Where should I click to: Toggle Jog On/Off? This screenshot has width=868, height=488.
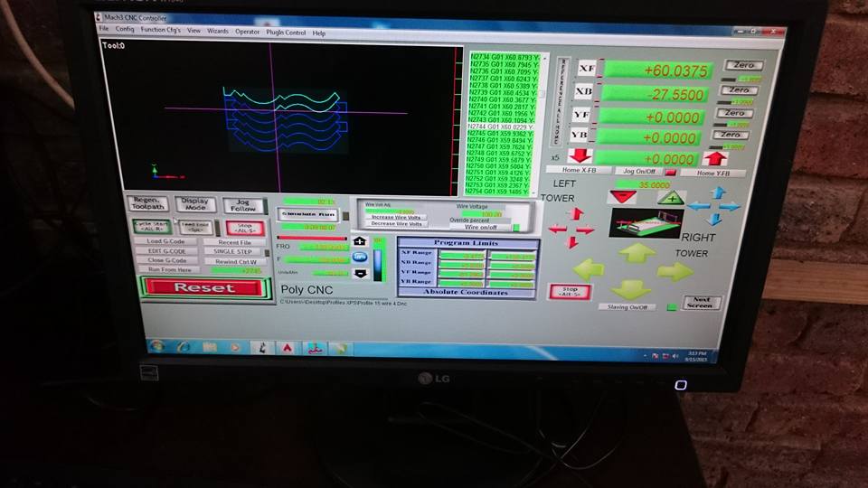[638, 171]
